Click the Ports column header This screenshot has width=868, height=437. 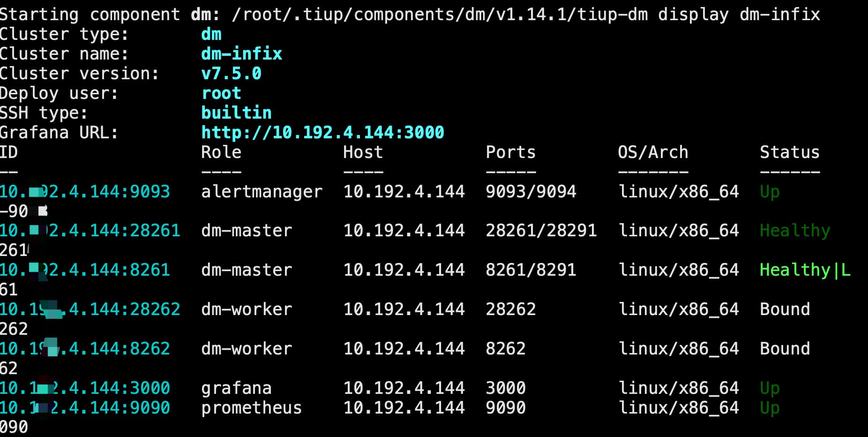(x=510, y=152)
